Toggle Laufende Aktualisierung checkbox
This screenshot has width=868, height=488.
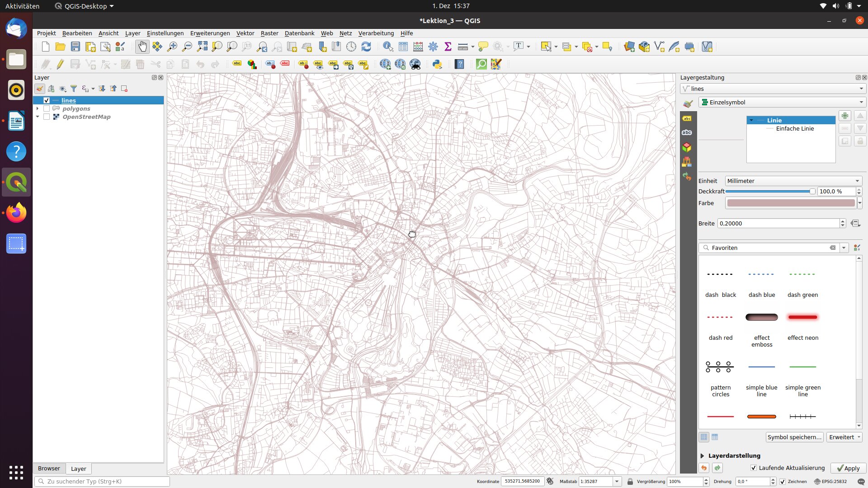[x=753, y=468]
